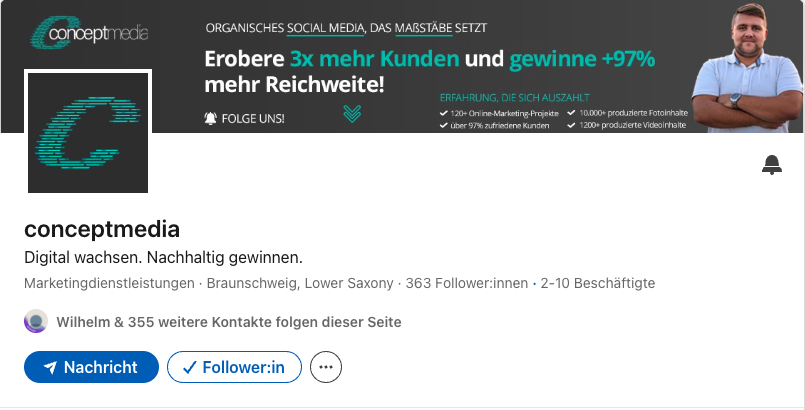Click the notification bell icon

(771, 165)
